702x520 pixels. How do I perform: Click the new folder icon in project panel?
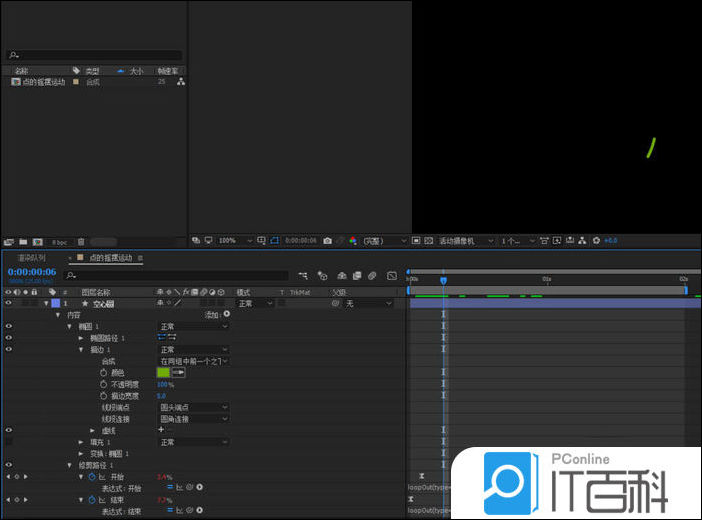pyautogui.click(x=23, y=241)
